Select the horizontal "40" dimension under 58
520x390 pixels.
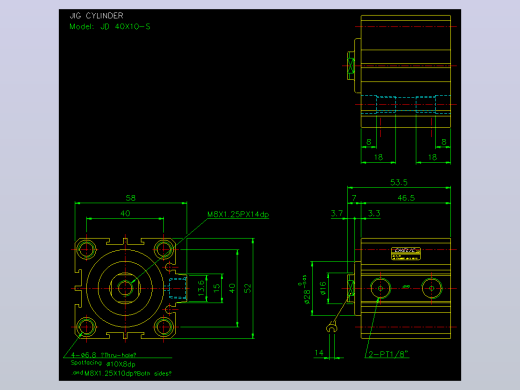[x=125, y=213]
